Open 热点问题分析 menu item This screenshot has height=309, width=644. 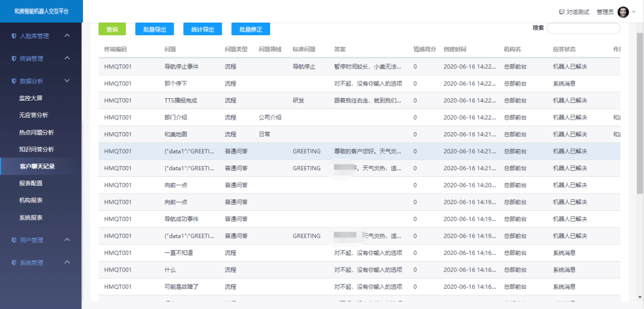point(36,133)
